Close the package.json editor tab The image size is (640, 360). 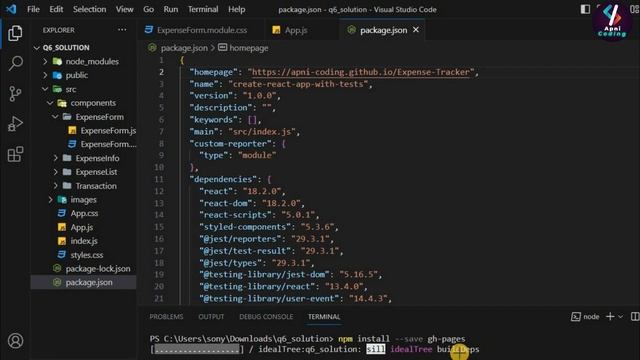coord(416,30)
